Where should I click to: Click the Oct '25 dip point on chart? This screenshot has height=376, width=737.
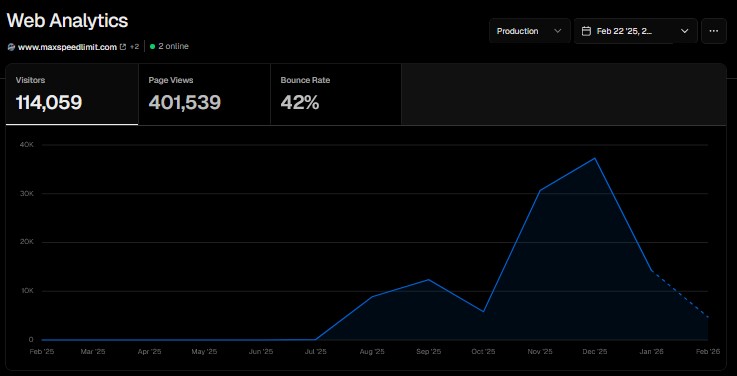pyautogui.click(x=484, y=312)
